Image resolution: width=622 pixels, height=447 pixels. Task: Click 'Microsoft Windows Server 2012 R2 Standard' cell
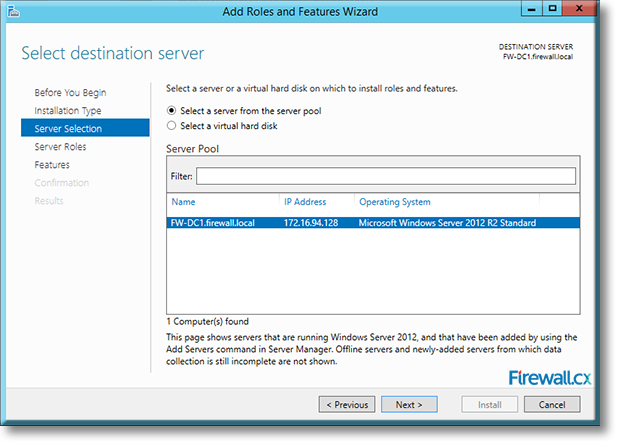pos(447,223)
